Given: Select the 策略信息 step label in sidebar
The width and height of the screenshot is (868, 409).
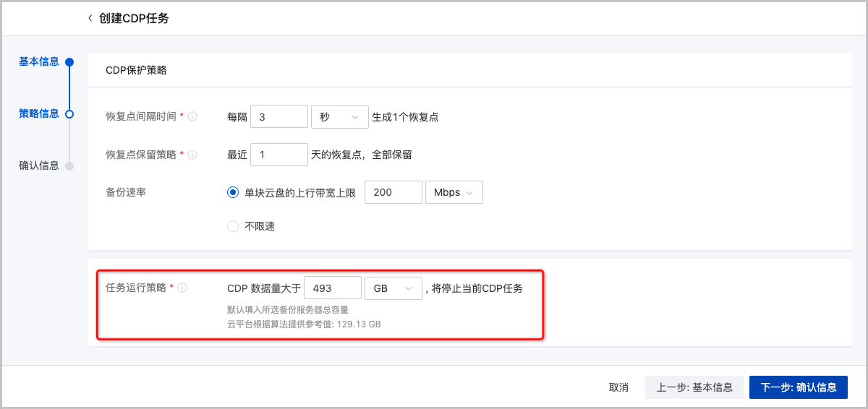Looking at the screenshot, I should pos(39,113).
